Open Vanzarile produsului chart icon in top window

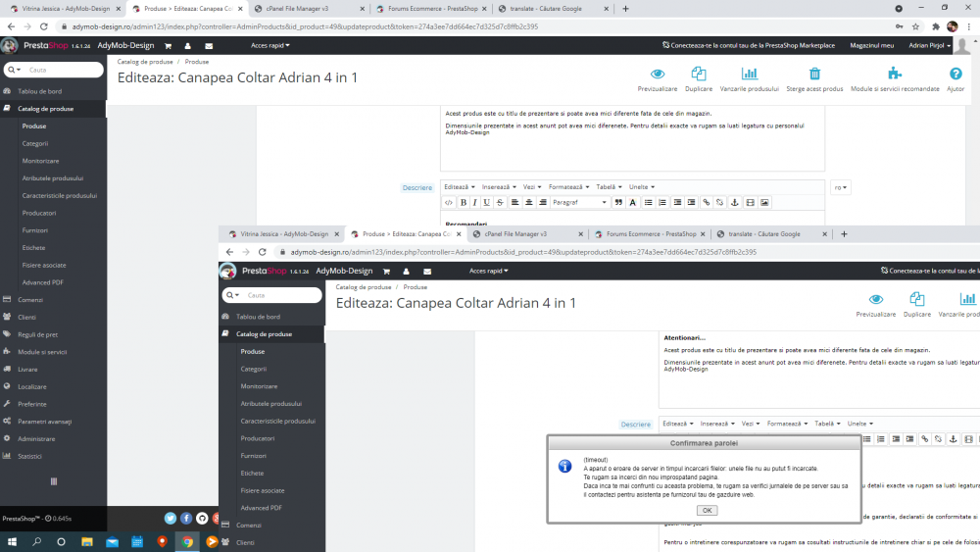pyautogui.click(x=750, y=74)
